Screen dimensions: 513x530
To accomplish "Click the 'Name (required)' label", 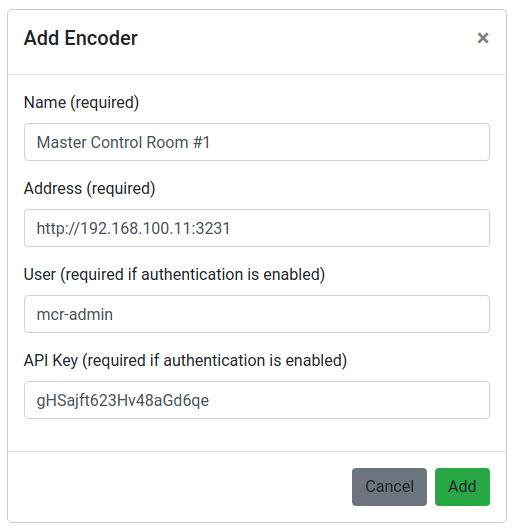I will [x=81, y=102].
